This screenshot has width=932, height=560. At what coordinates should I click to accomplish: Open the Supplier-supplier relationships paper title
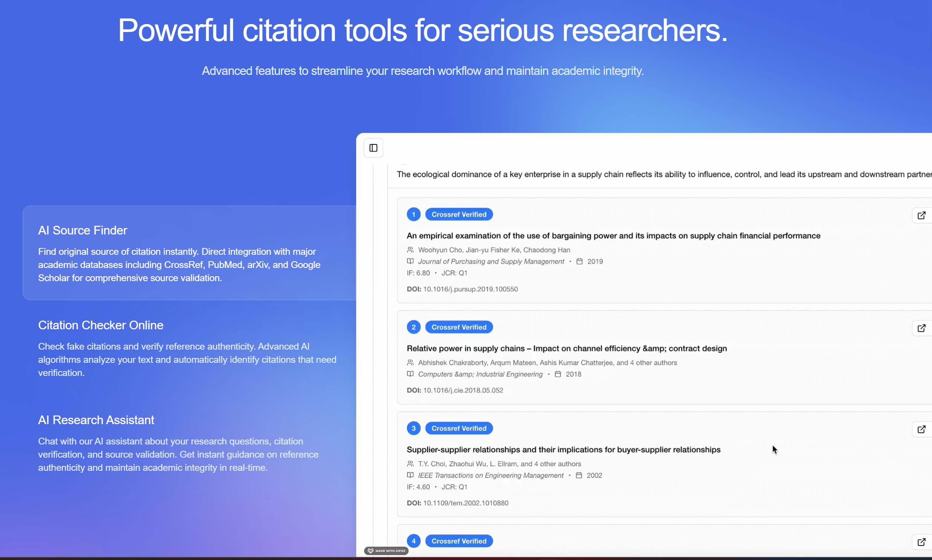tap(563, 449)
